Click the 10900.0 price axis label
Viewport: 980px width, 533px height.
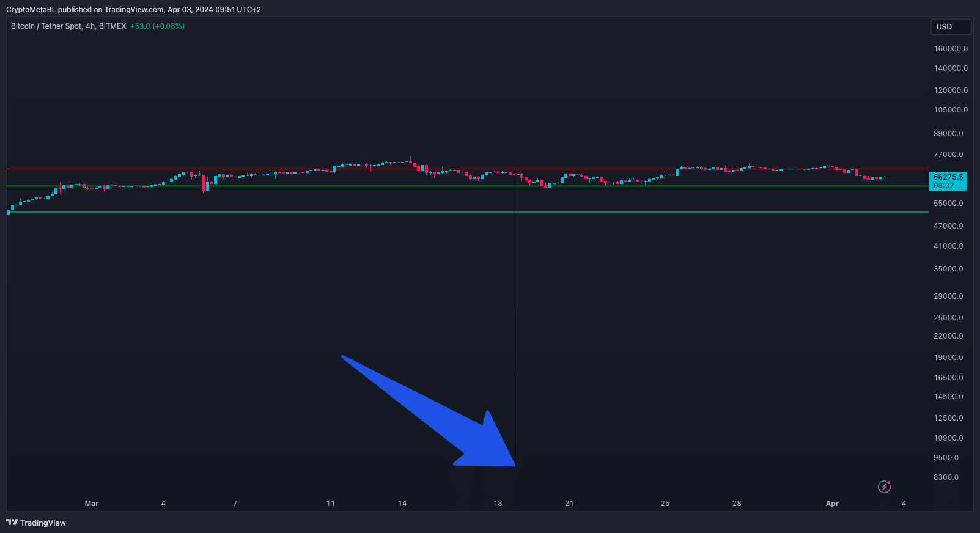pyautogui.click(x=948, y=438)
